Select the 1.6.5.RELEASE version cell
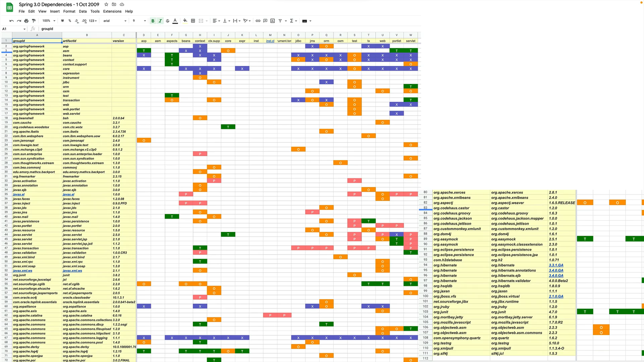 pos(562,203)
